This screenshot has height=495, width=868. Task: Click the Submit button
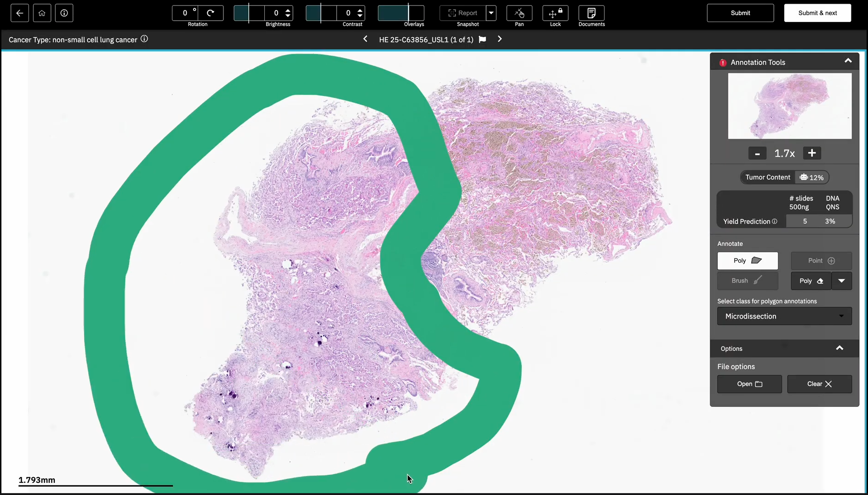[x=740, y=13]
